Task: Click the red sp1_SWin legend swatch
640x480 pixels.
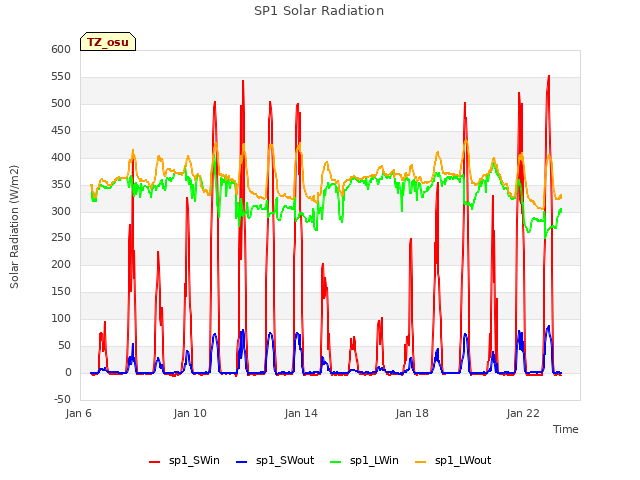Action: (155, 462)
